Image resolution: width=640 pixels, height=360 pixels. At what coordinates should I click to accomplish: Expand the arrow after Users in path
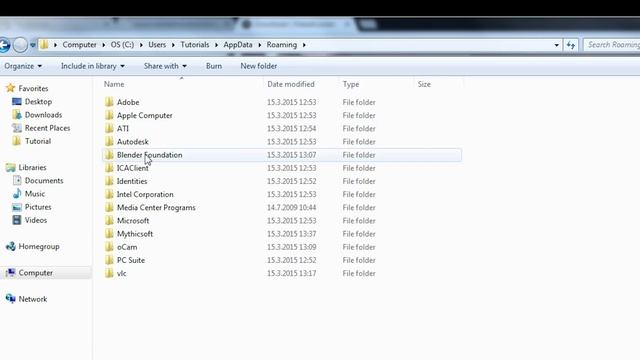pos(173,45)
